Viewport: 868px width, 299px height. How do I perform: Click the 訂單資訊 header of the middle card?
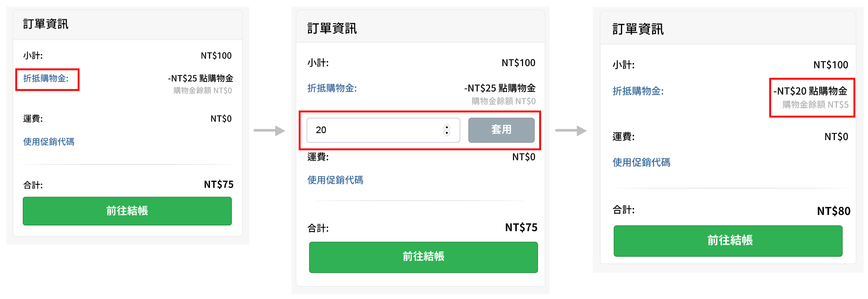[332, 28]
